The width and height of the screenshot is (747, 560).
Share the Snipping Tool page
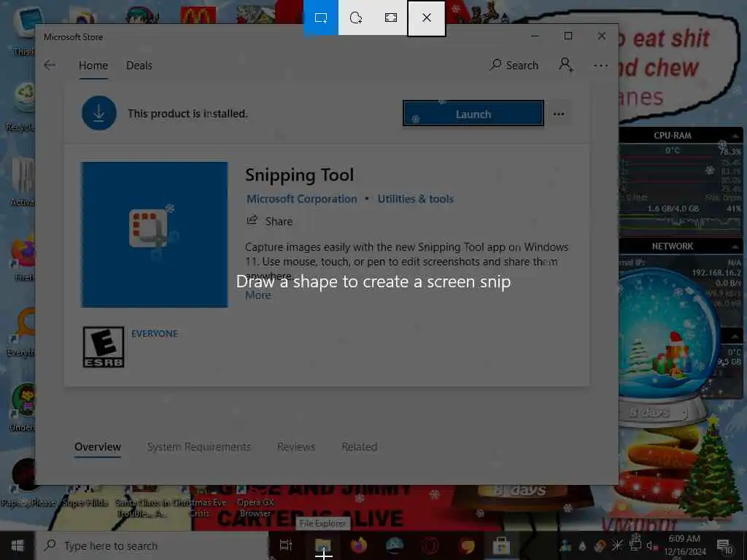tap(270, 222)
